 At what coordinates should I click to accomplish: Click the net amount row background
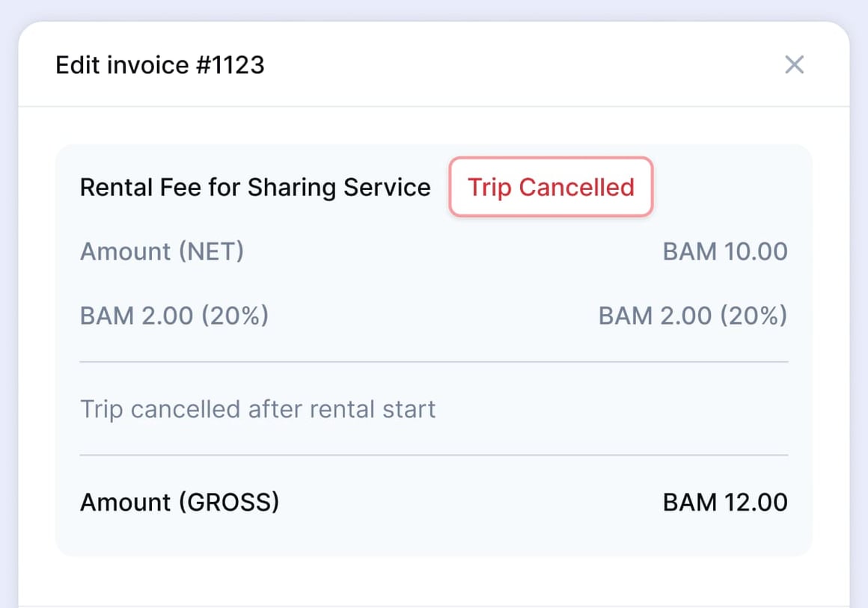[434, 251]
